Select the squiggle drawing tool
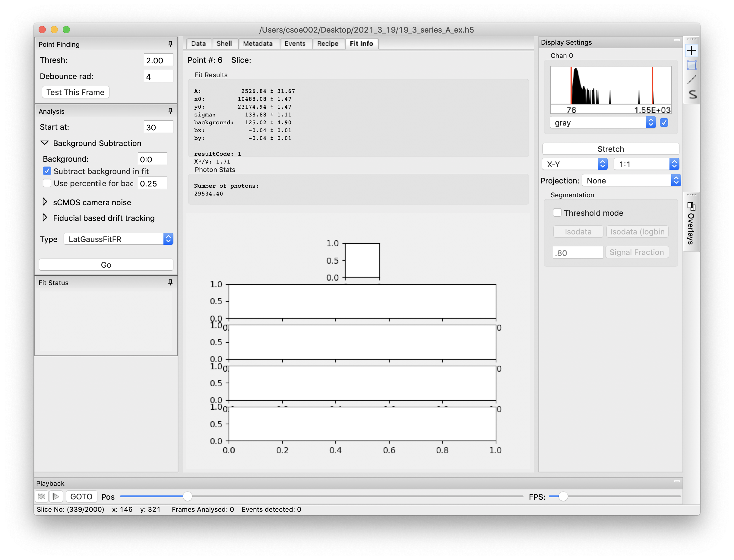 point(692,95)
